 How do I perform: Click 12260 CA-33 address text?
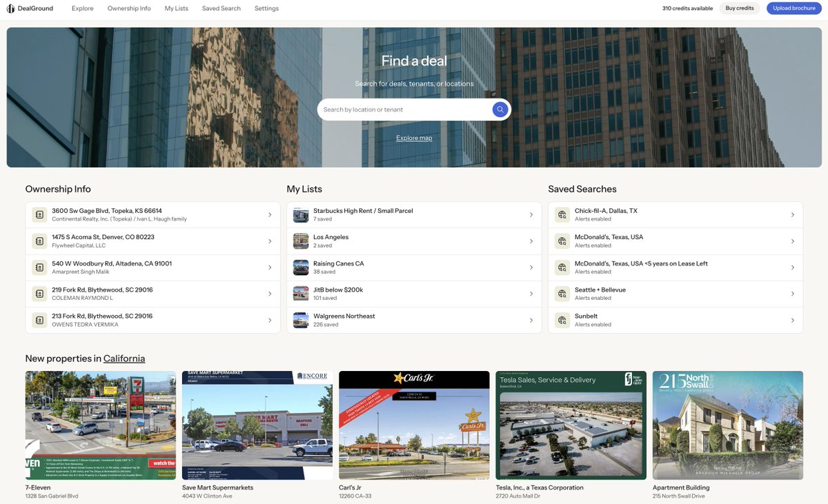[355, 496]
